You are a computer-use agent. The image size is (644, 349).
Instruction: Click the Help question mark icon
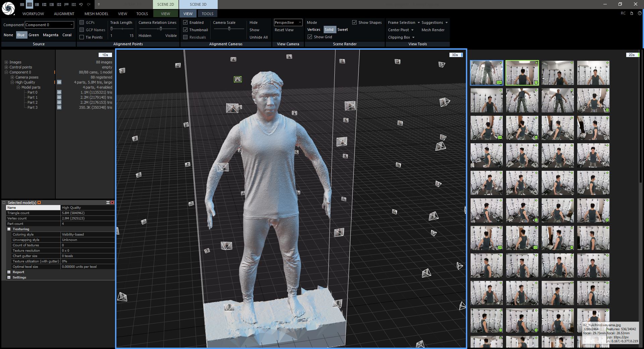[x=640, y=13]
